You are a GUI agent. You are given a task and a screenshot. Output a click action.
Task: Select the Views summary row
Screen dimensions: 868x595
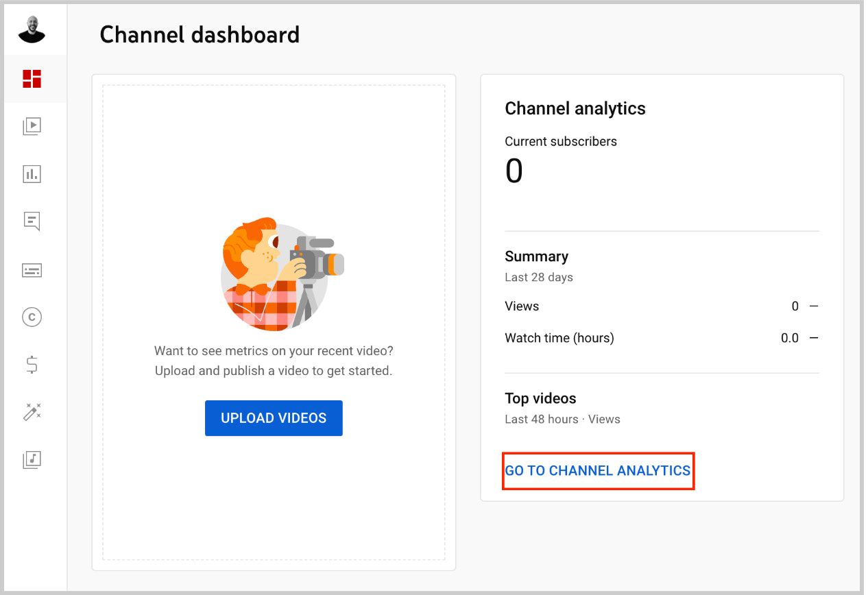click(661, 306)
